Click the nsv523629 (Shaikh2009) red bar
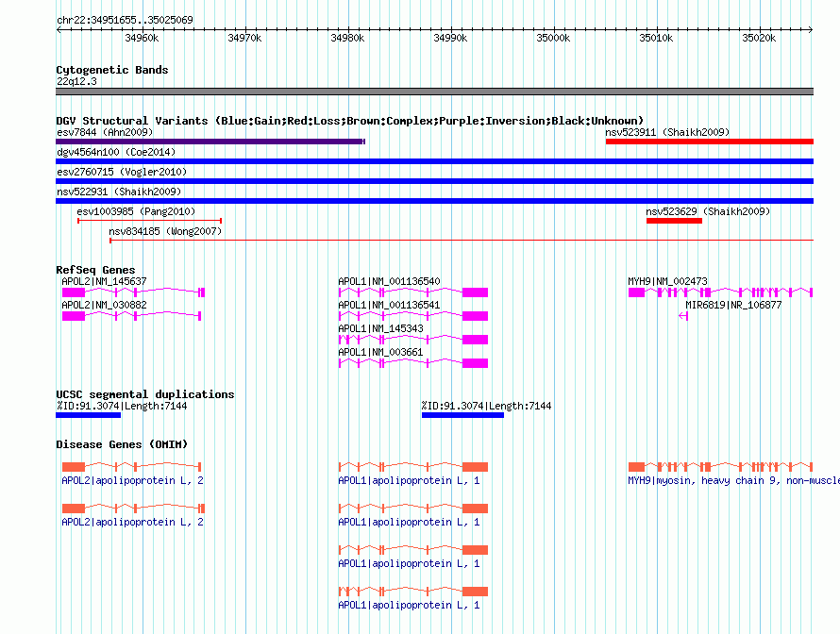Screen dimensions: 840x634 [674, 221]
